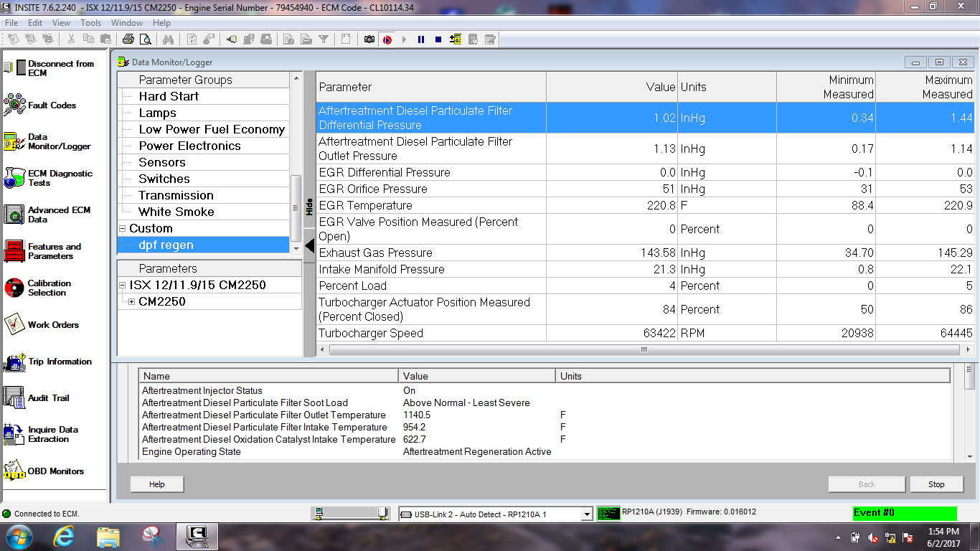The width and height of the screenshot is (980, 551).
Task: Open Advanced ECM Data icon
Action: point(14,215)
